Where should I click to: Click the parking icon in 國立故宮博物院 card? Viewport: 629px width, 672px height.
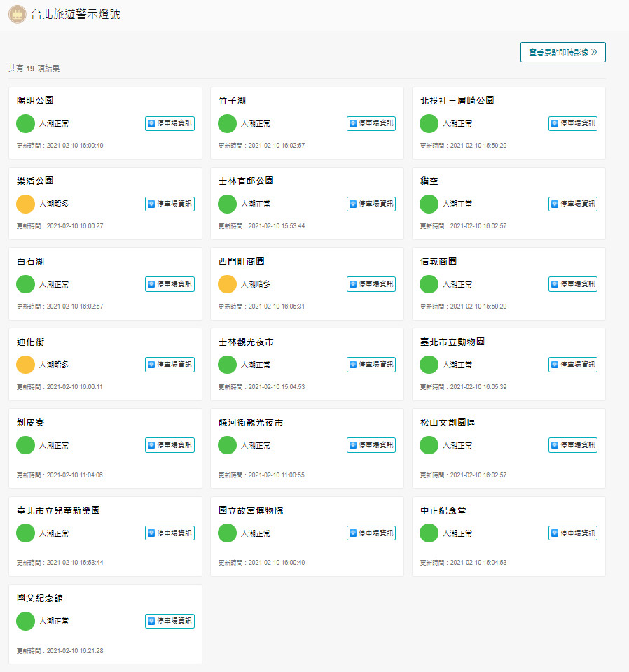tap(353, 533)
